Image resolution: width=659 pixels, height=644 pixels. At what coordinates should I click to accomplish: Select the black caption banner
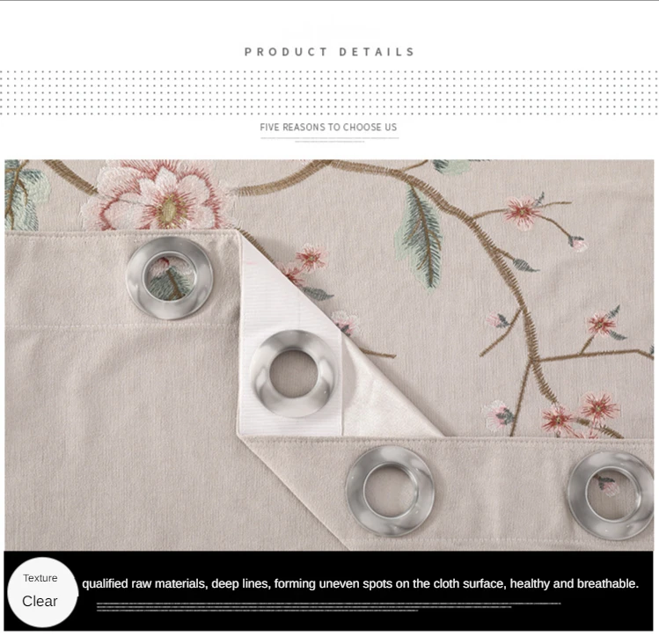[x=329, y=591]
